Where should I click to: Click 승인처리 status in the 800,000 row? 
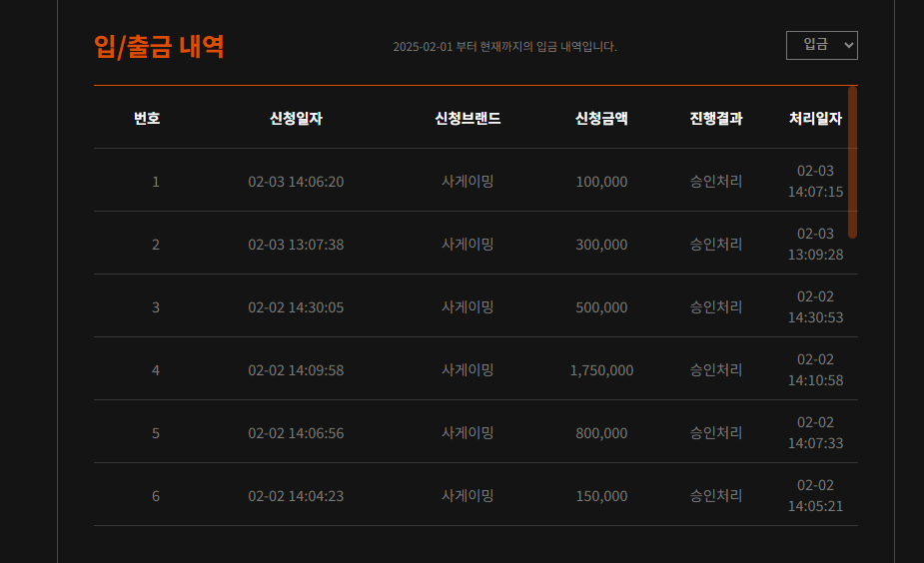(716, 433)
